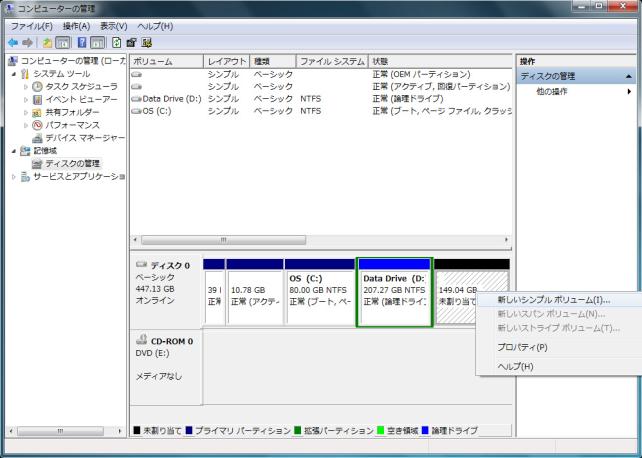Sort by the 種類 column header
The height and width of the screenshot is (458, 642).
[x=273, y=61]
